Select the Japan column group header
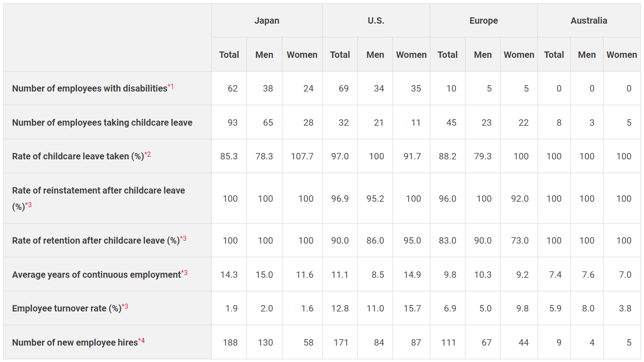Screen dimensions: 644x362 pyautogui.click(x=266, y=21)
